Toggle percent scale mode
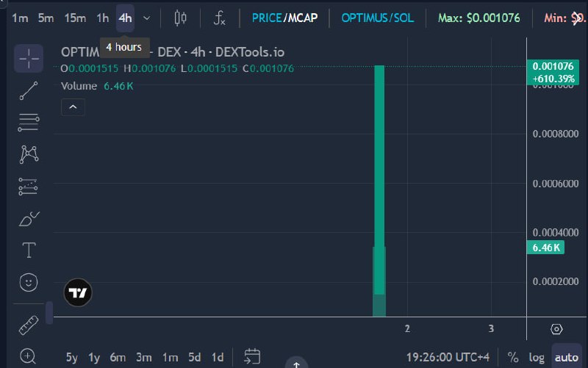 (512, 357)
